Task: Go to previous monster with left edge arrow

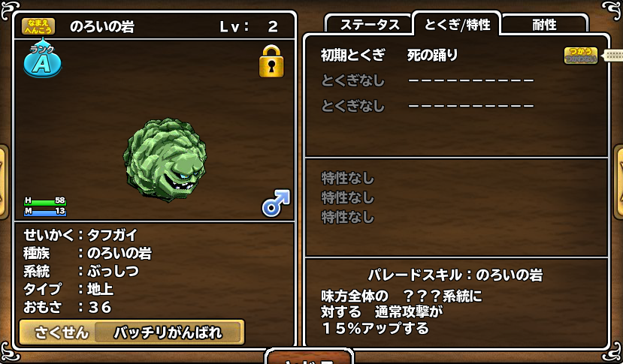Action: click(x=3, y=182)
